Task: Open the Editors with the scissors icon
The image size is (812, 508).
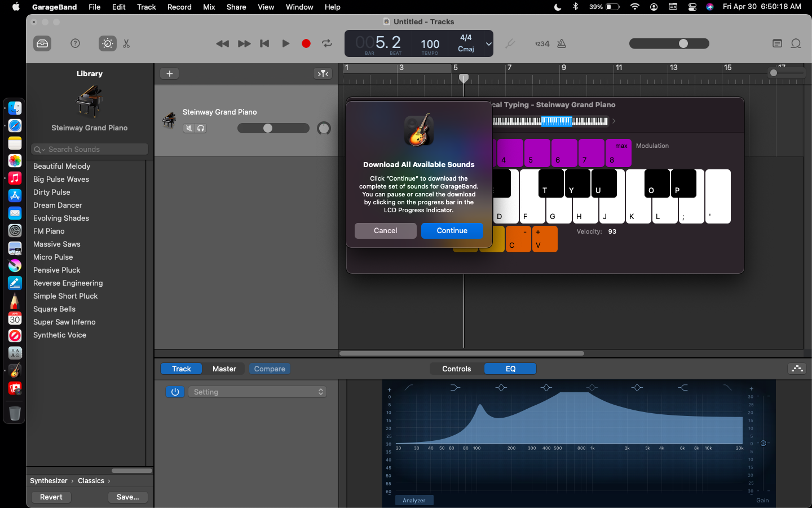Action: [126, 43]
